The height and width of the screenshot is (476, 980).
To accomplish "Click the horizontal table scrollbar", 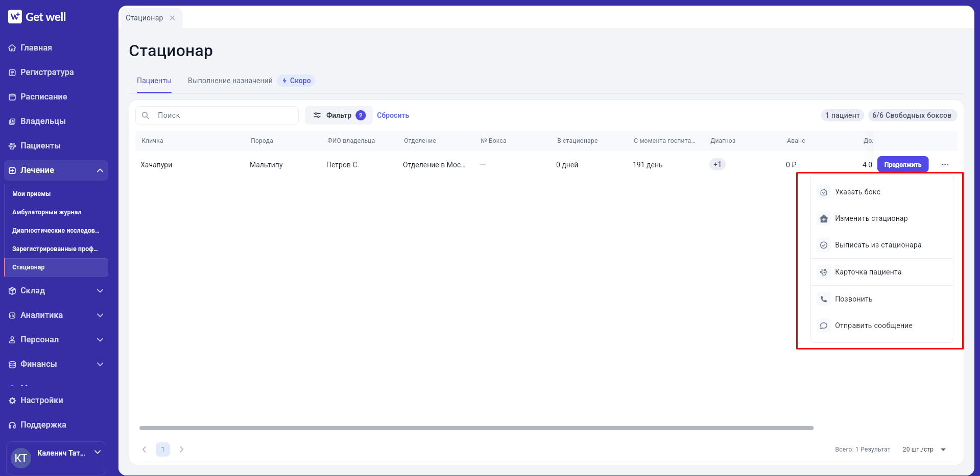I will coord(476,428).
